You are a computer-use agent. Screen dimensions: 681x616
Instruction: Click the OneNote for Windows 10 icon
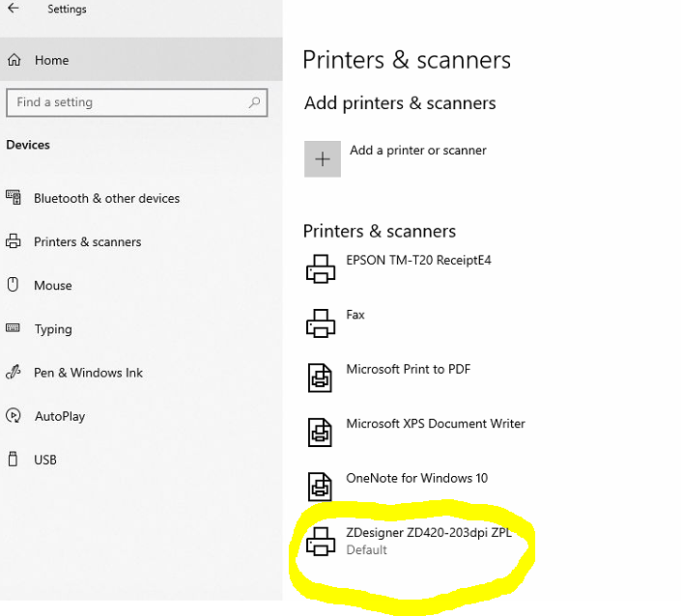(x=320, y=487)
